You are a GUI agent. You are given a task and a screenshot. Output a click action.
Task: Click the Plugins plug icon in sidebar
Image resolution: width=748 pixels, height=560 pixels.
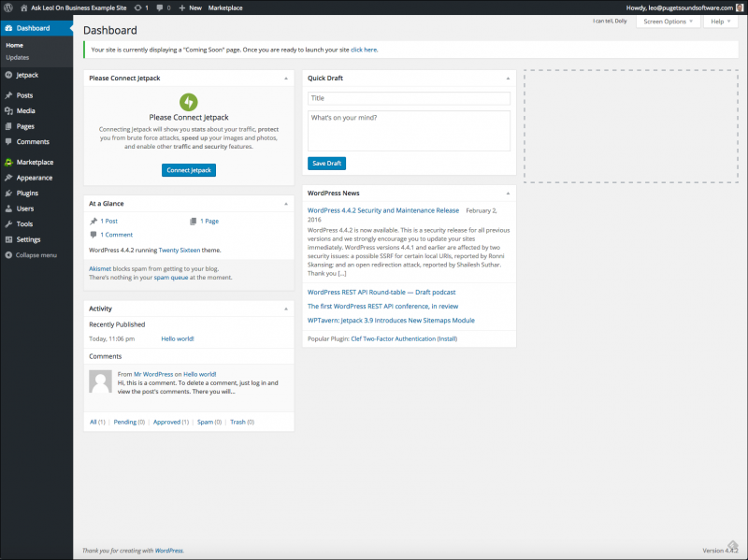coord(8,194)
